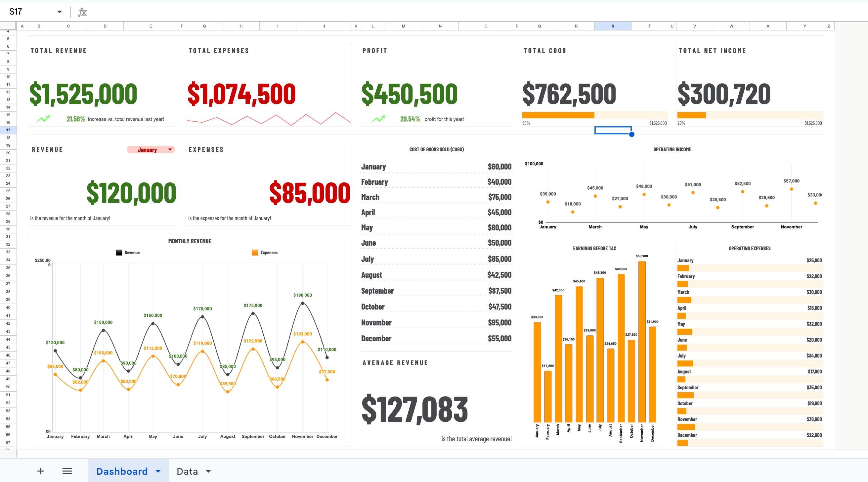Select column S header
868x482 pixels.
coord(613,26)
